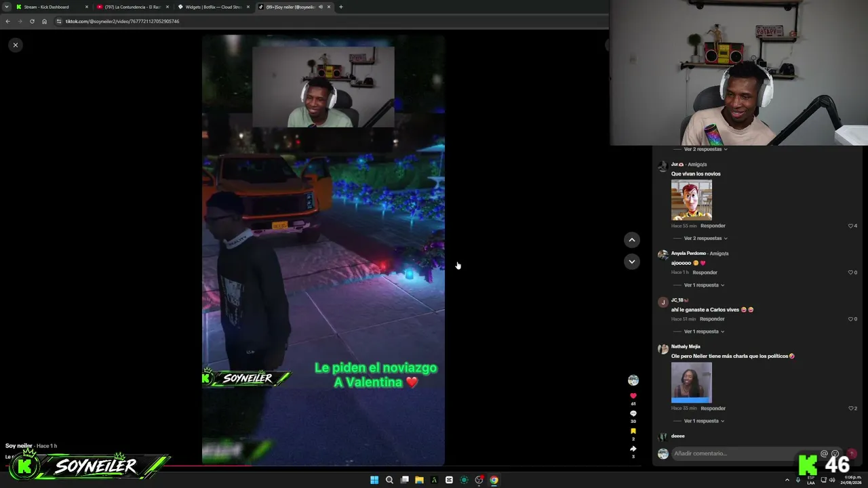Like the comment 'Que vivan los novios'
Image resolution: width=868 pixels, height=488 pixels.
(850, 226)
